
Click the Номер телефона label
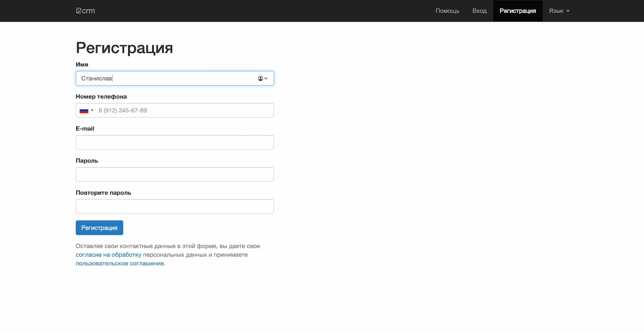[101, 97]
